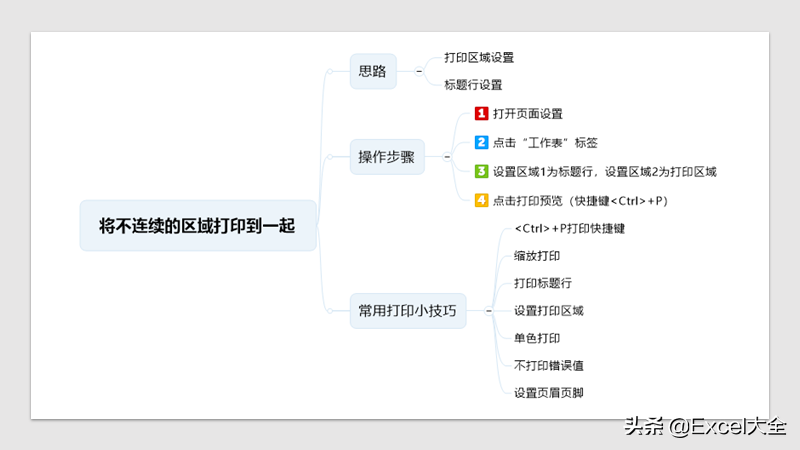Click the red number 1 priority marker
Screen dimensions: 800x450
click(x=481, y=113)
